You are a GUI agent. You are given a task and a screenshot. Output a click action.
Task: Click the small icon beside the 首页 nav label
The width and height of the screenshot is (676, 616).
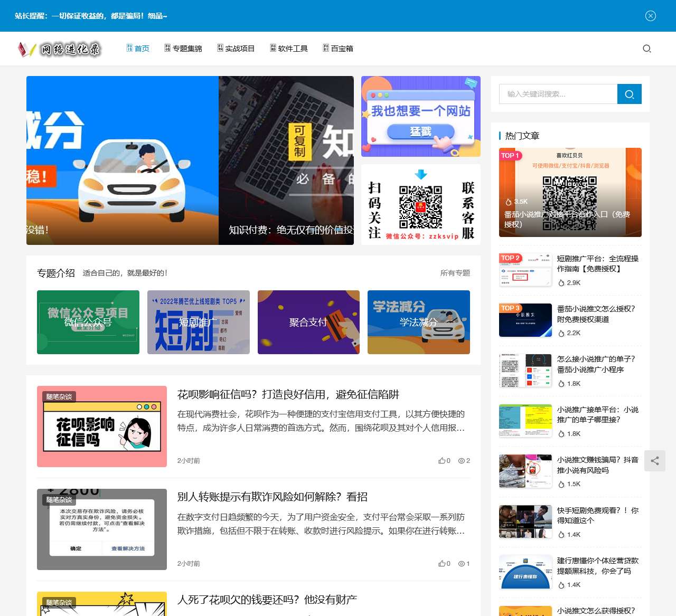pos(129,48)
